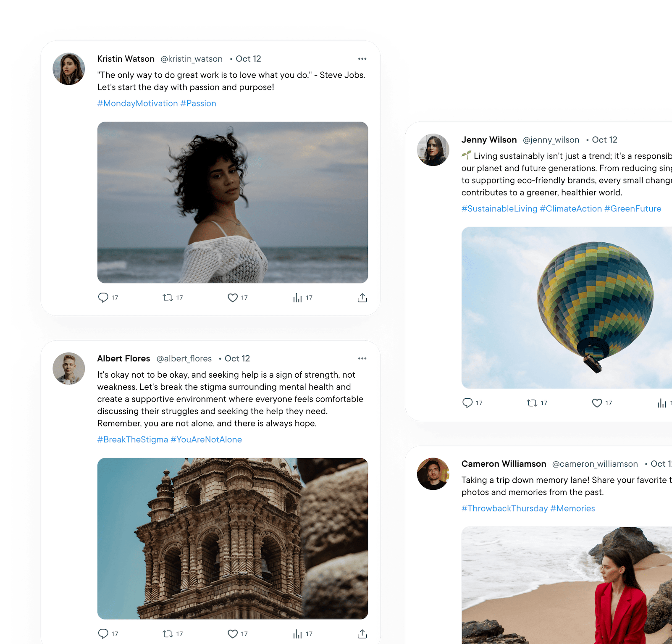Screen dimensions: 672x644
Task: Like Jenny Wilson's sustainability post
Action: point(597,403)
